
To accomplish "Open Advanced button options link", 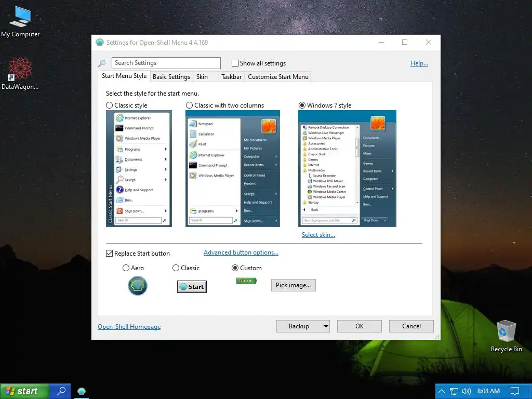I will [241, 252].
